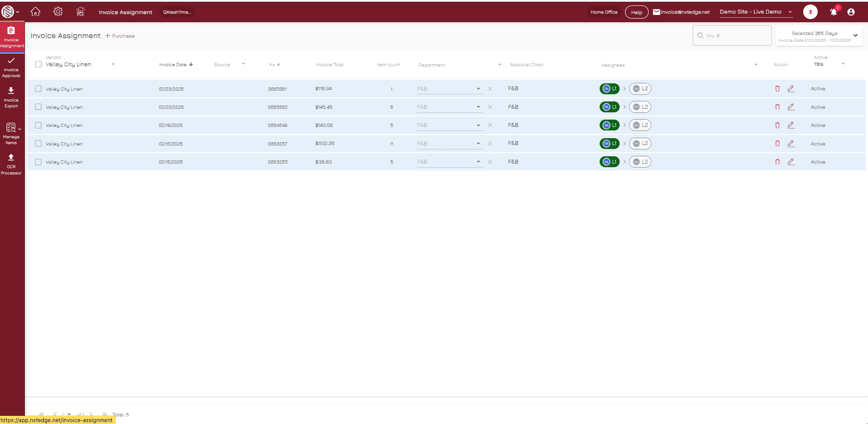The height and width of the screenshot is (424, 868).
Task: Expand Assignees column filter dropdown
Action: click(x=756, y=64)
